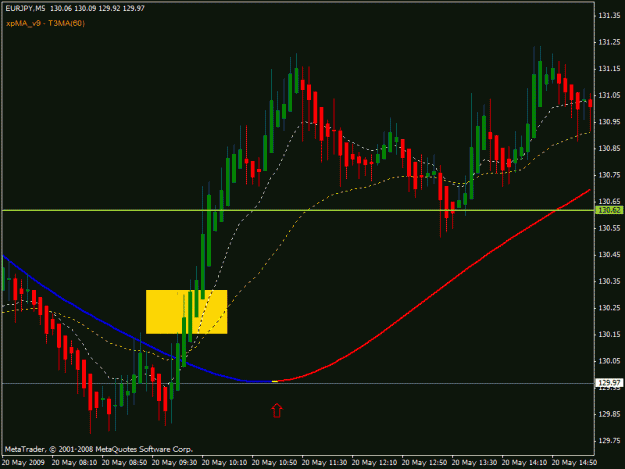This screenshot has width=625, height=469.
Task: Click the 130.95 price axis label
Action: [x=610, y=122]
